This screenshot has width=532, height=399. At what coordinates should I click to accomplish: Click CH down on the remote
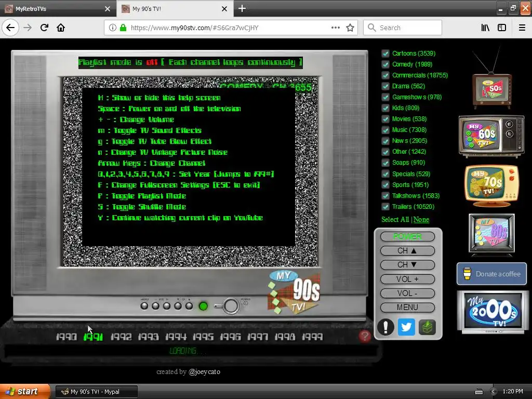point(407,264)
